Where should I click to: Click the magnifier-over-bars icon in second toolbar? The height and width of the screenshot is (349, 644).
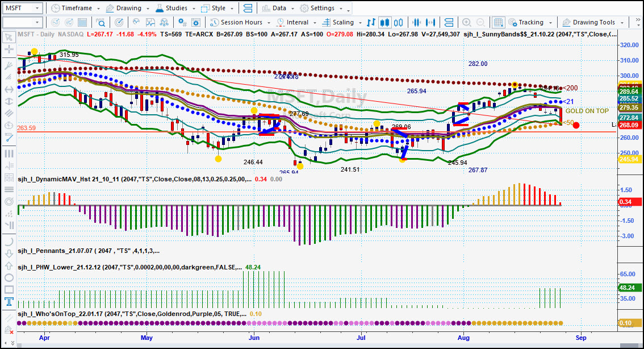pos(101,22)
